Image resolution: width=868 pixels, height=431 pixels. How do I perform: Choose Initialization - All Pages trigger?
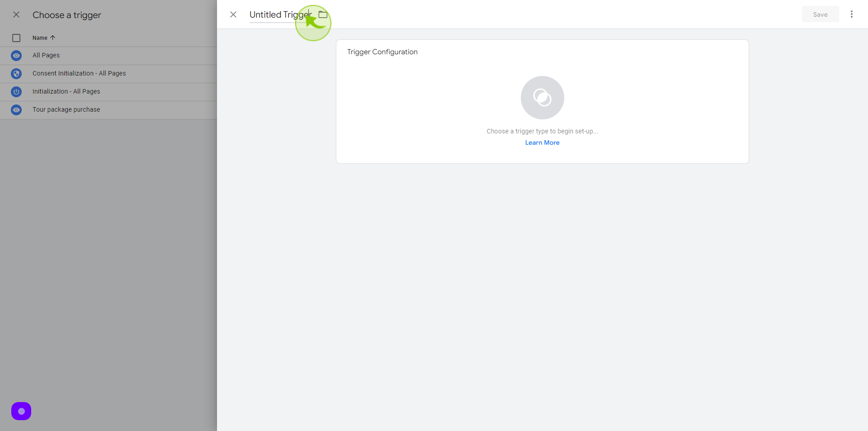pyautogui.click(x=108, y=92)
